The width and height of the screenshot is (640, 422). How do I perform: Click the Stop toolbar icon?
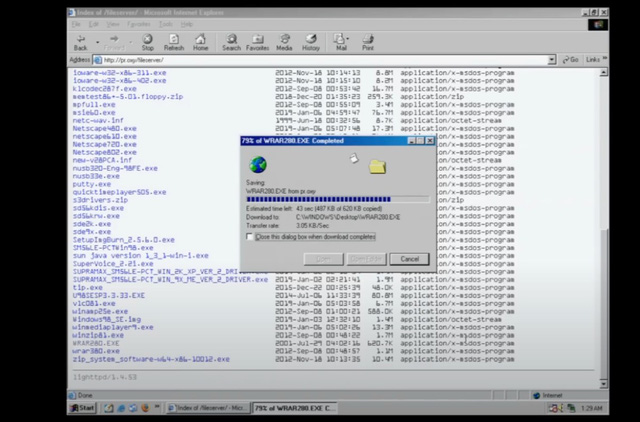click(x=147, y=40)
